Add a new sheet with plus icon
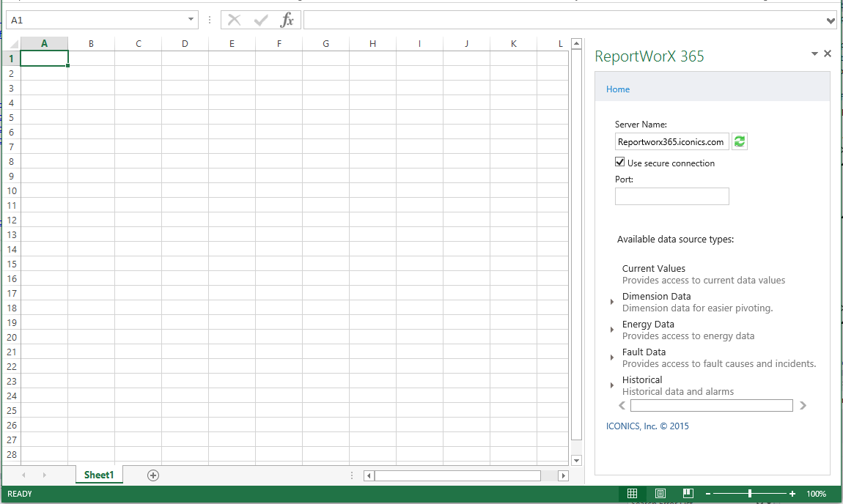The width and height of the screenshot is (843, 504). pyautogui.click(x=153, y=475)
